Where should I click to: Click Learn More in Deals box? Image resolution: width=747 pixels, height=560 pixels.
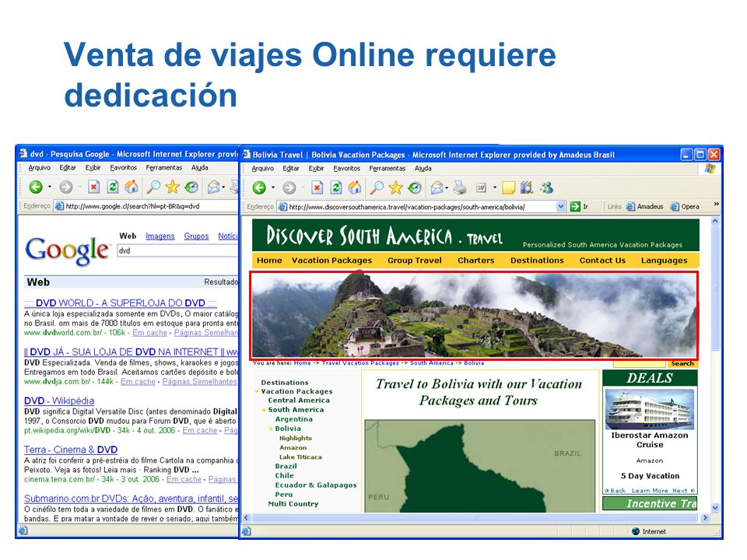650,491
